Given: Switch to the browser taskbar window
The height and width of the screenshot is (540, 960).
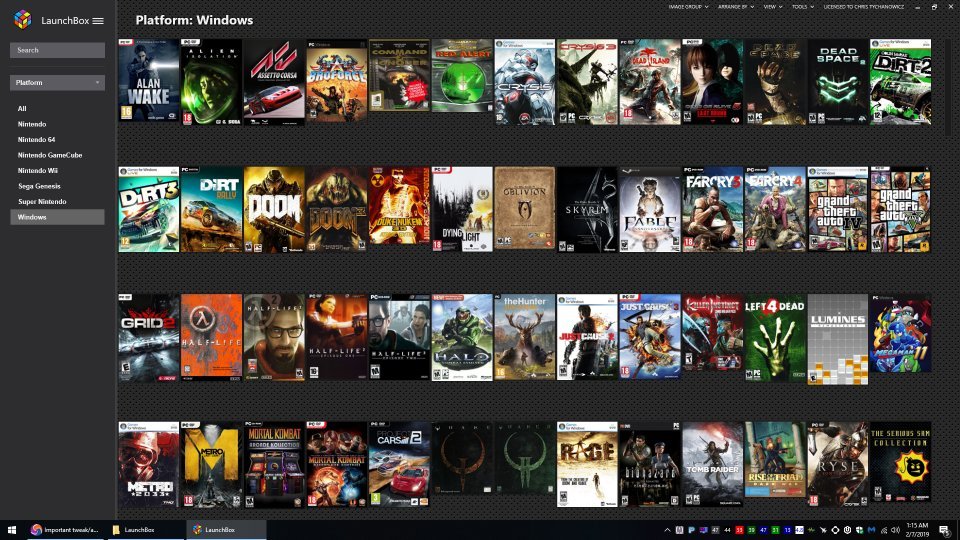Looking at the screenshot, I should [x=64, y=530].
